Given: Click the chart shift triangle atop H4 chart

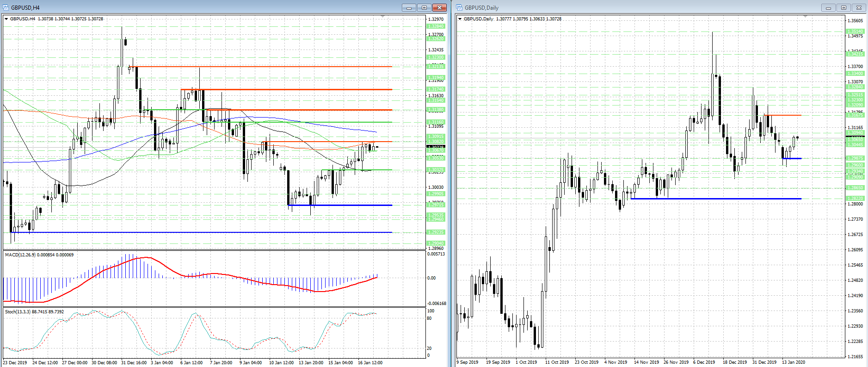Looking at the screenshot, I should [382, 17].
